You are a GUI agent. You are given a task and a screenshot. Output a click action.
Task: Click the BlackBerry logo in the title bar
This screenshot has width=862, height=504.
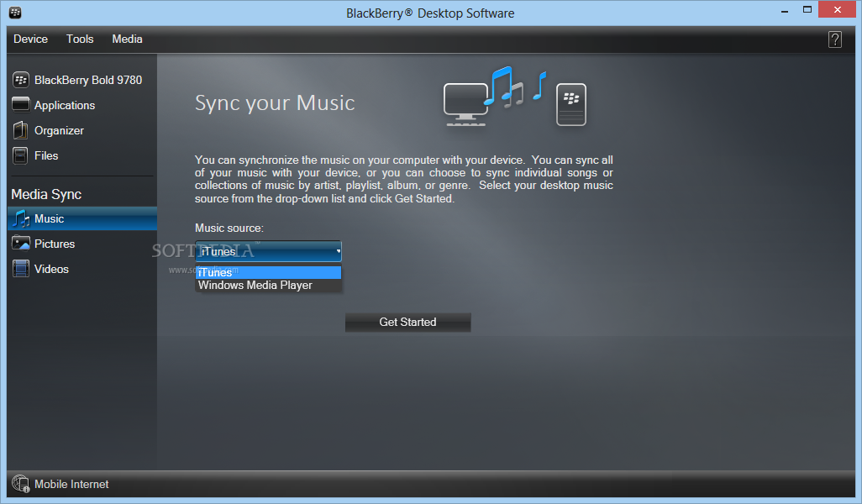15,12
